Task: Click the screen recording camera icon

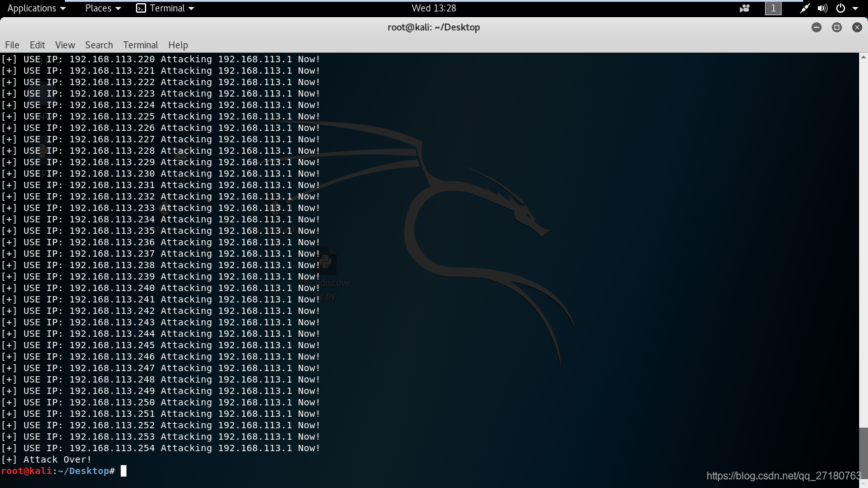Action: click(745, 8)
